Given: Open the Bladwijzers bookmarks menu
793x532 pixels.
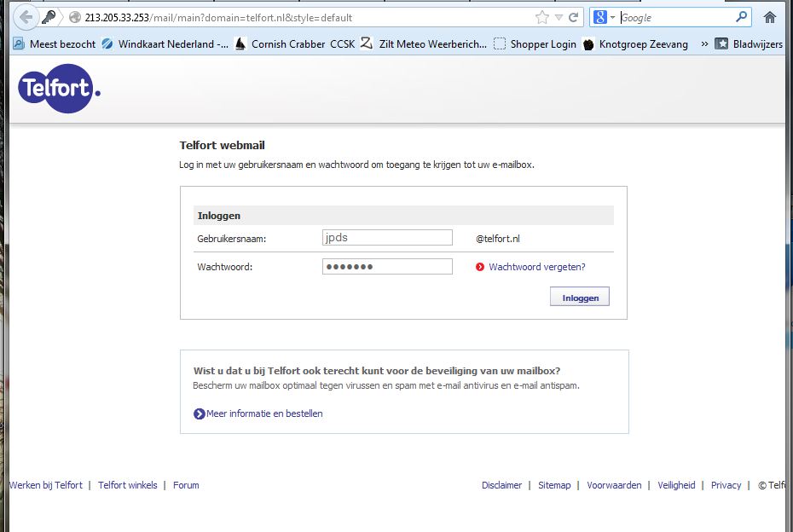Looking at the screenshot, I should click(749, 44).
